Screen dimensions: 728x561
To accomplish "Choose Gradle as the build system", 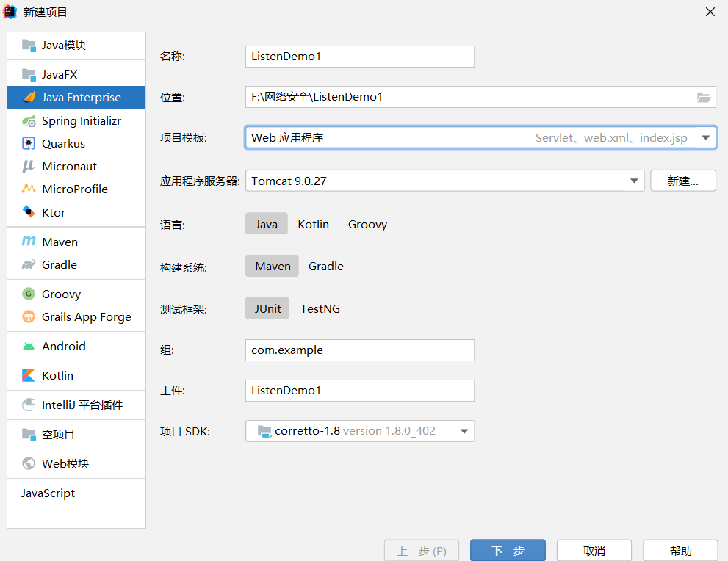I will [x=326, y=267].
